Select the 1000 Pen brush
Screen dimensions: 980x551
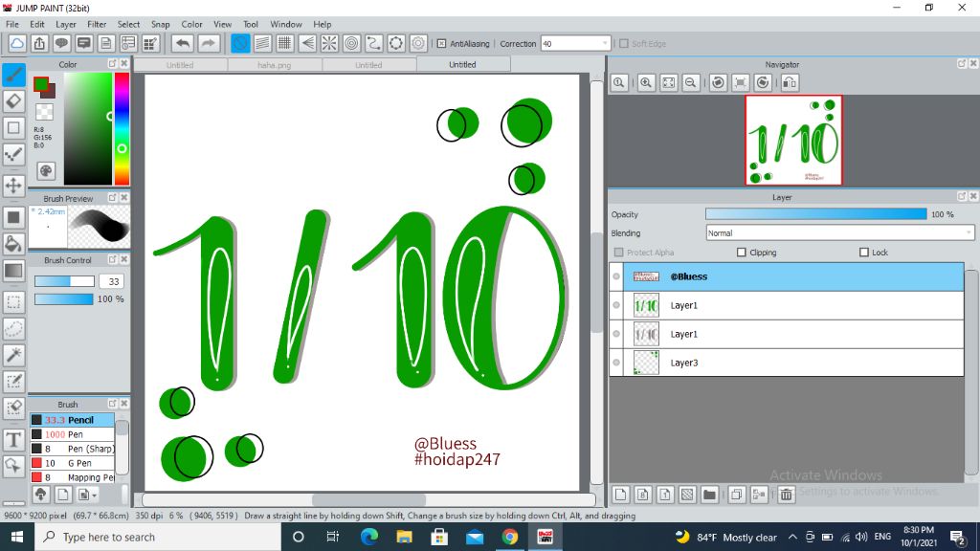click(73, 434)
